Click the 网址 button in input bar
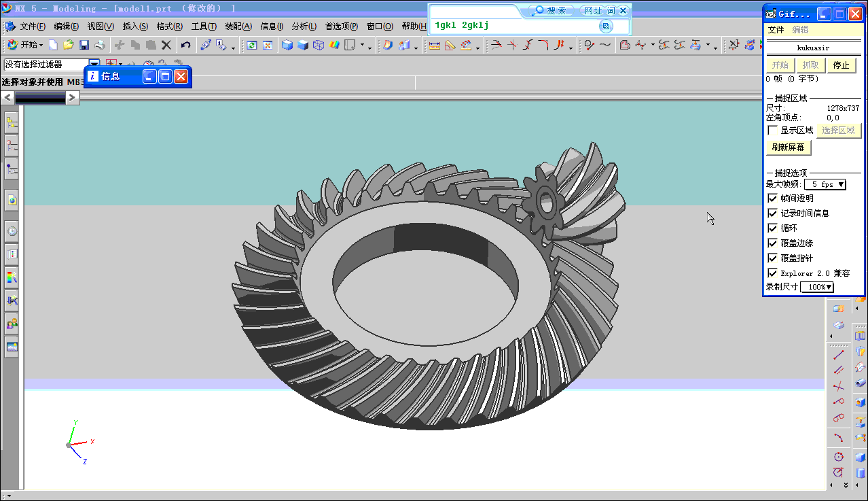This screenshot has width=868, height=501. [594, 11]
